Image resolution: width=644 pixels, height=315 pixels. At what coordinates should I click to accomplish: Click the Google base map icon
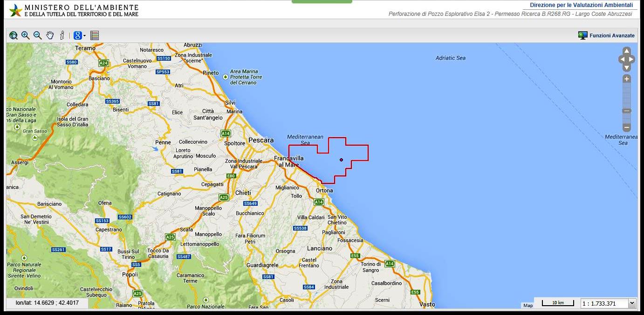pyautogui.click(x=78, y=35)
